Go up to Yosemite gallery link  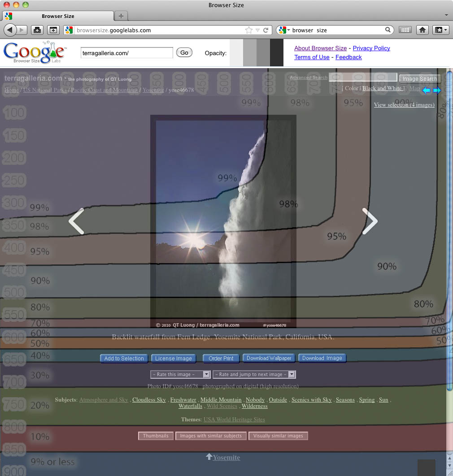[x=226, y=458]
